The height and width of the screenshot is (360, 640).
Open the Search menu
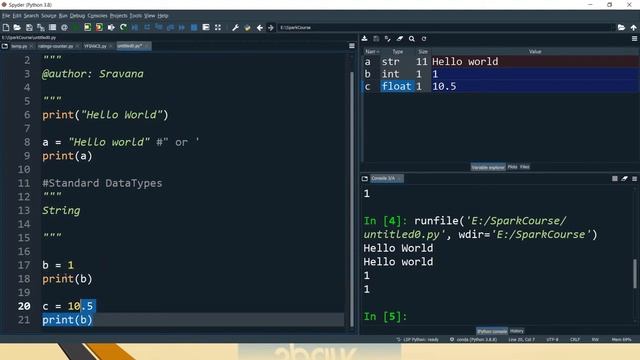tap(31, 16)
